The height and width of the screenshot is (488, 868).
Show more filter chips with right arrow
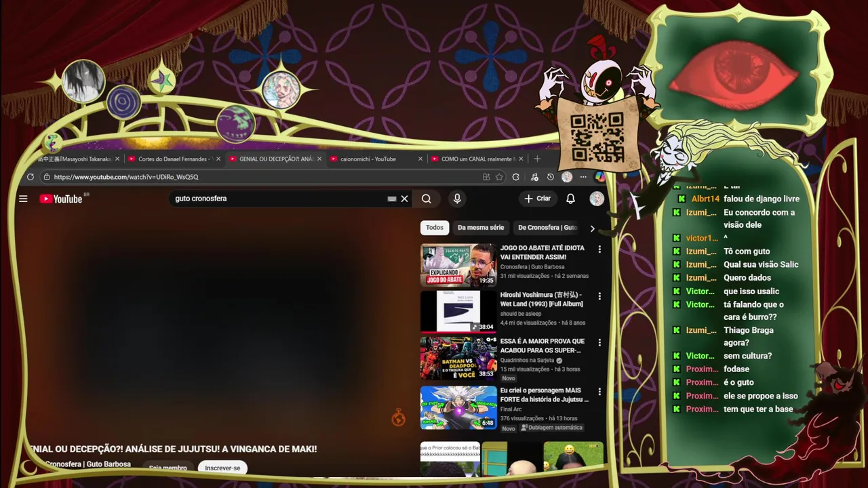click(592, 228)
